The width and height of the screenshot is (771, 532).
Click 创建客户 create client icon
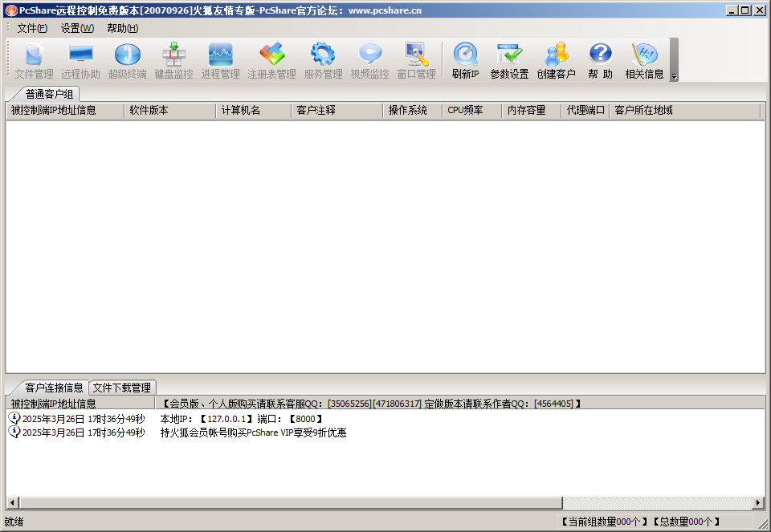tap(556, 61)
